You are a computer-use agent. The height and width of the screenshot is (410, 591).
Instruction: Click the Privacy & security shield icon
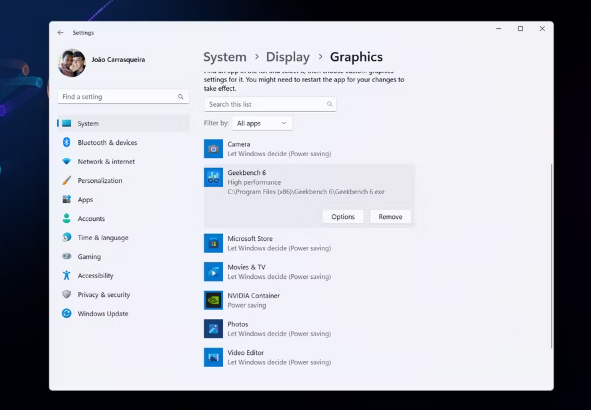pos(67,294)
